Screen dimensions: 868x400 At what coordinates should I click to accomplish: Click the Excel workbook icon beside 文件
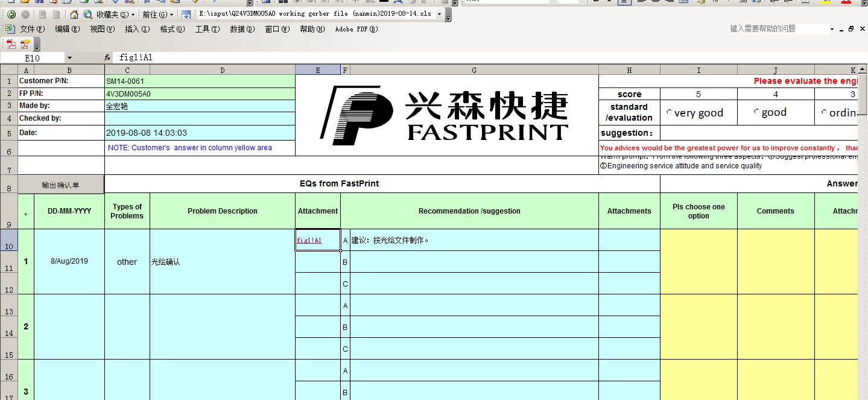pos(10,29)
